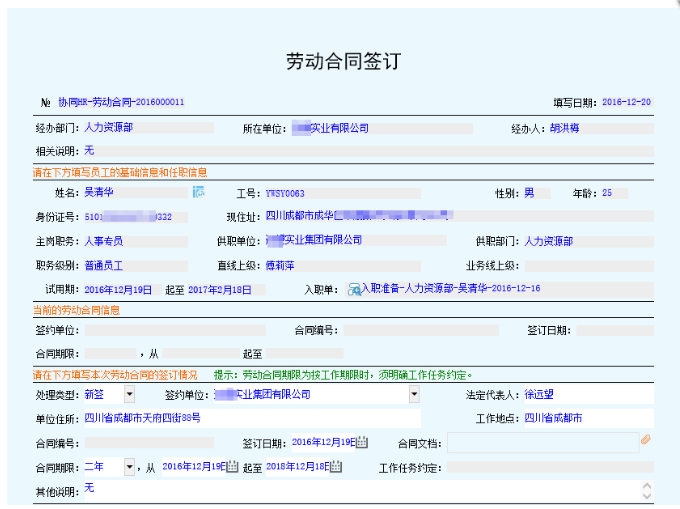Click the current contract 签订日期 empty field
Image resolution: width=680 pixels, height=509 pixels.
coord(615,330)
